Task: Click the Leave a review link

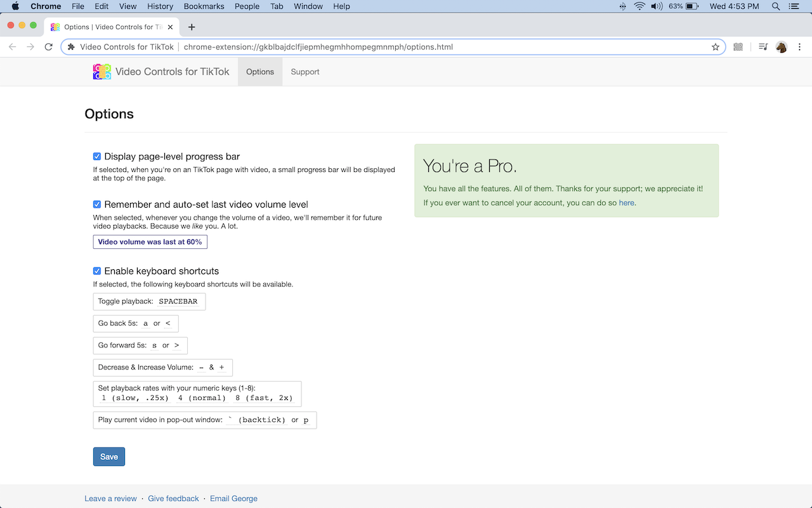Action: 110,498
